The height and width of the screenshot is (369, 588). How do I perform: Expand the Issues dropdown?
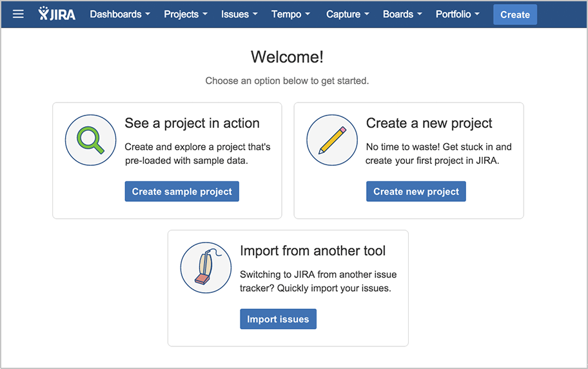239,14
